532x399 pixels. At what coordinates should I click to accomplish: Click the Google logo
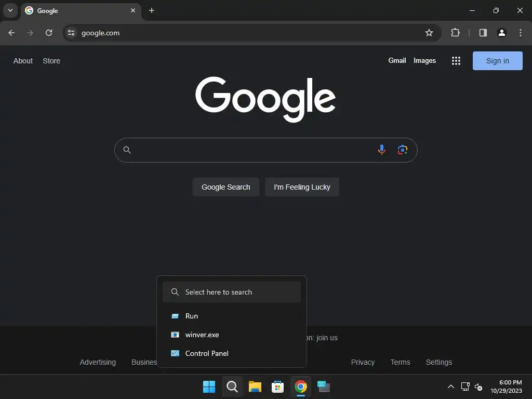265,99
